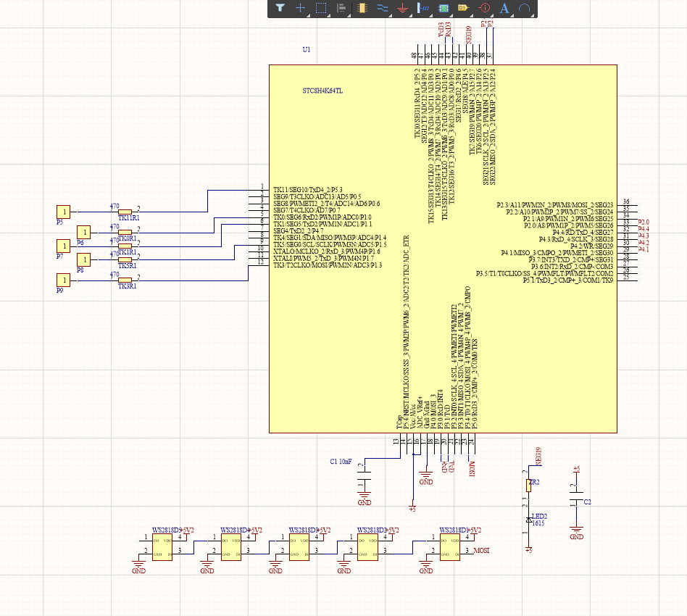Select capacitor C2 symbol
Screen dimensions: 687x616
pos(576,496)
